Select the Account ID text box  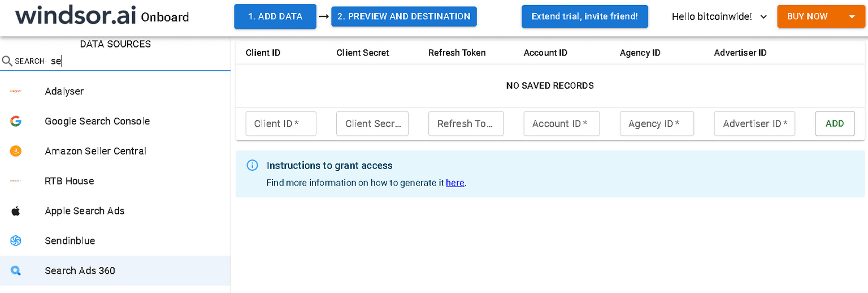(x=561, y=124)
